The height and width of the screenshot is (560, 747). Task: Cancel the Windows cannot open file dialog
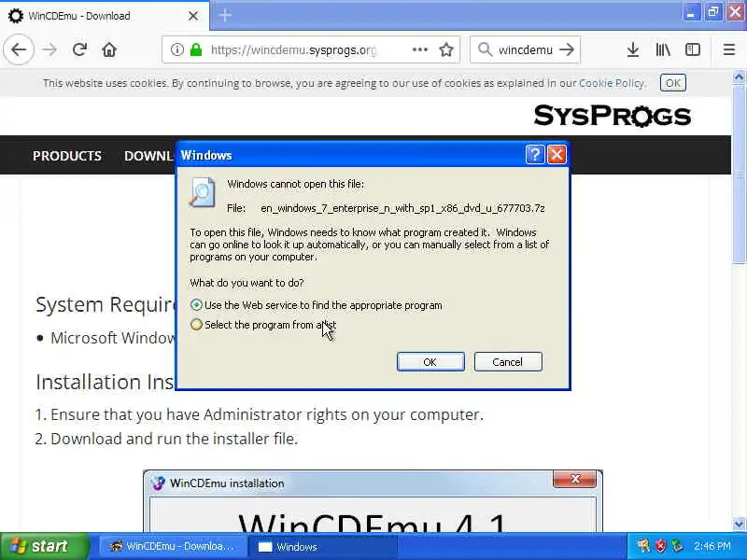(x=508, y=362)
